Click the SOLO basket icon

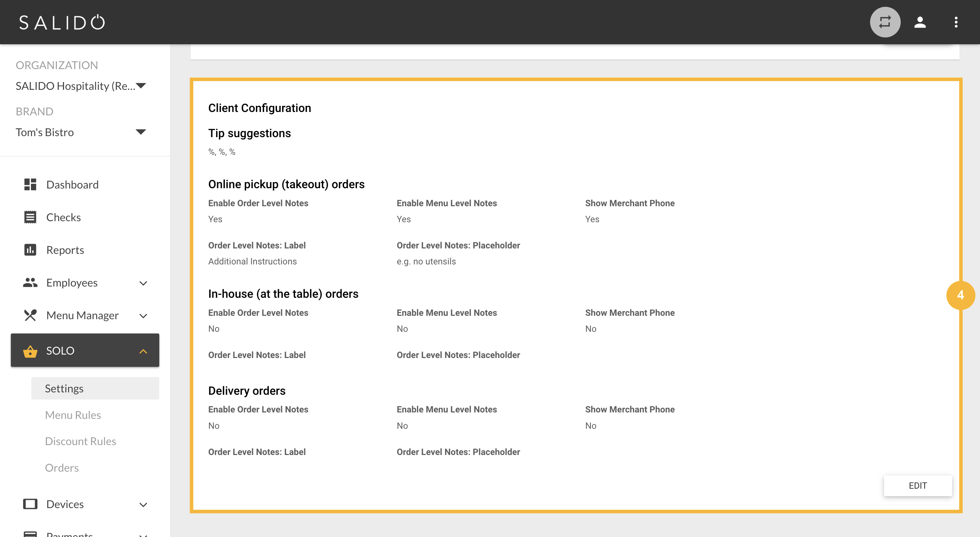pos(30,351)
